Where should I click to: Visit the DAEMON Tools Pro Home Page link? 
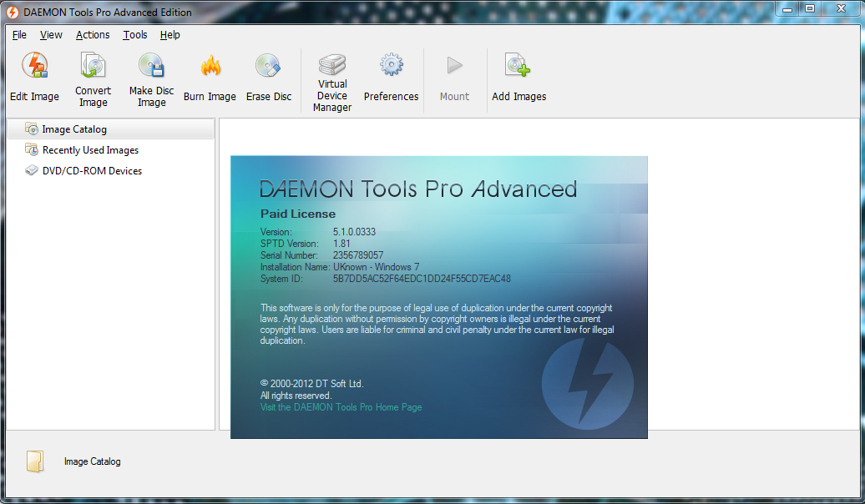point(341,407)
